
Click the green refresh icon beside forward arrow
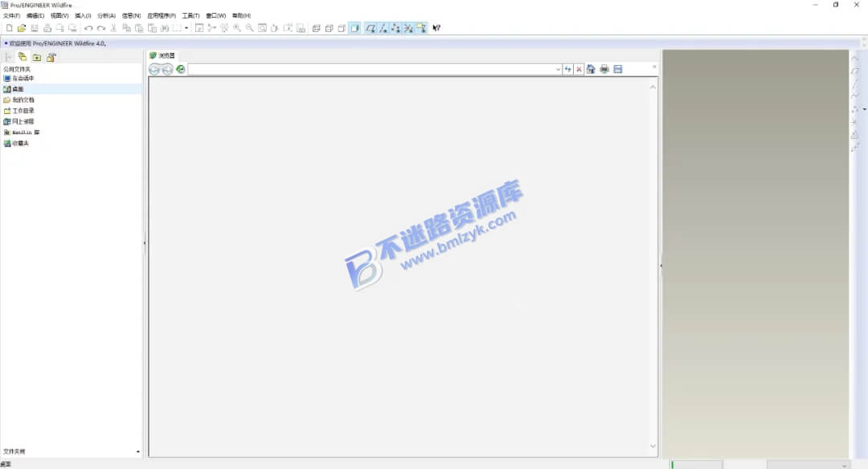[x=181, y=69]
